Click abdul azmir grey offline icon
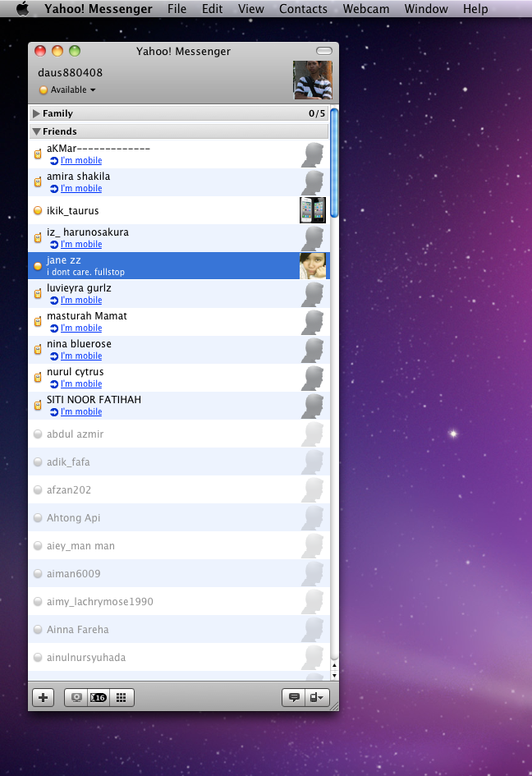This screenshot has width=532, height=776. [x=38, y=434]
